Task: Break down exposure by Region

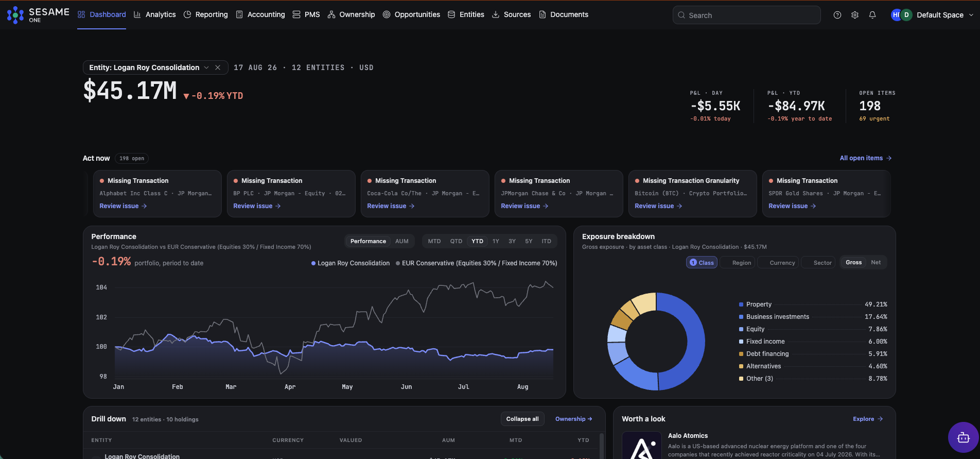Action: [x=737, y=263]
